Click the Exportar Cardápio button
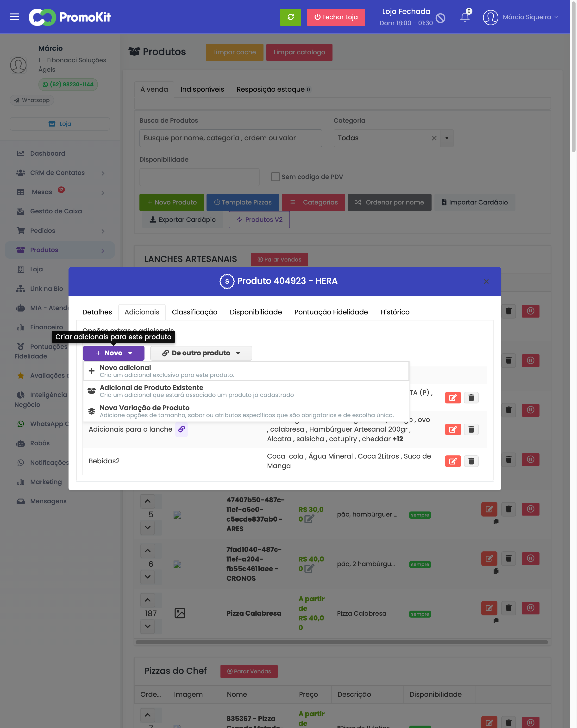This screenshot has width=577, height=728. 182,219
